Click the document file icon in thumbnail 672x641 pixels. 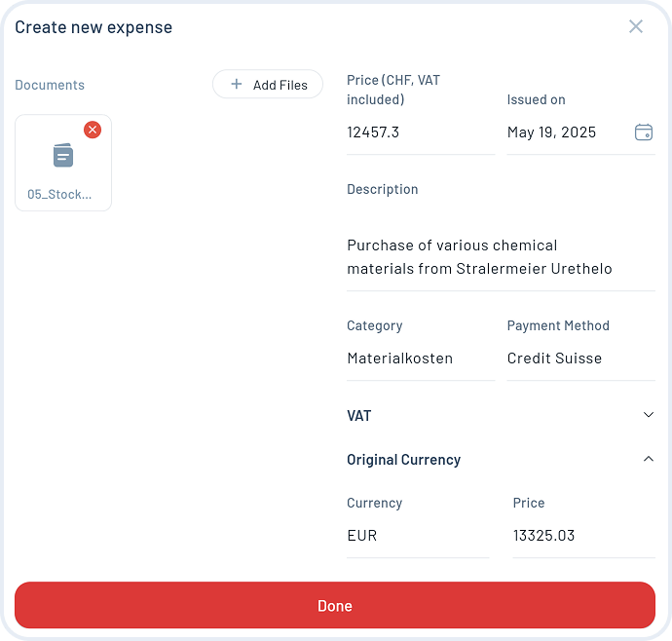pyautogui.click(x=63, y=155)
